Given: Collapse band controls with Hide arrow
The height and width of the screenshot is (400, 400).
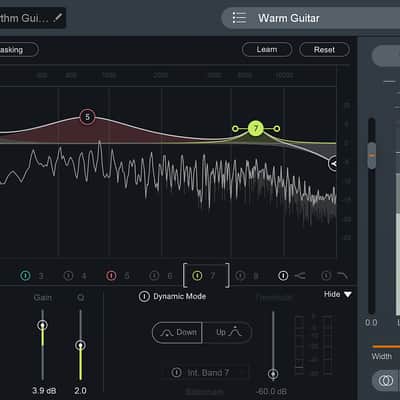Looking at the screenshot, I should click(348, 294).
